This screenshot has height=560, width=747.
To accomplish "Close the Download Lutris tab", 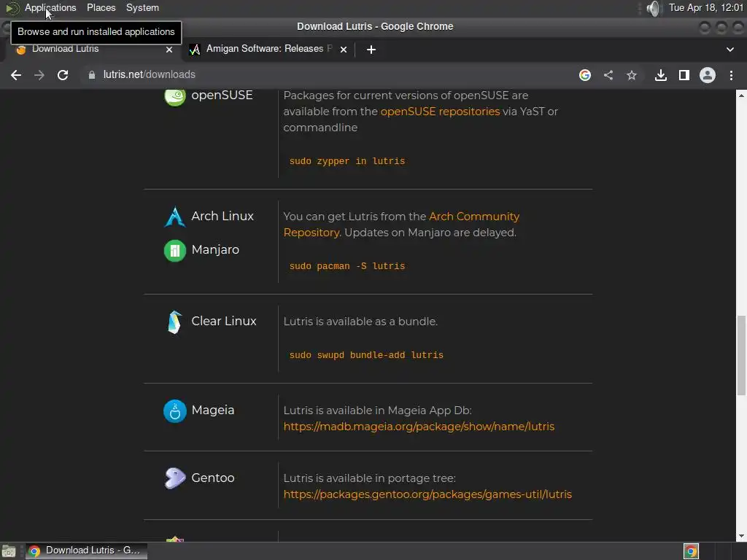I will pyautogui.click(x=169, y=50).
